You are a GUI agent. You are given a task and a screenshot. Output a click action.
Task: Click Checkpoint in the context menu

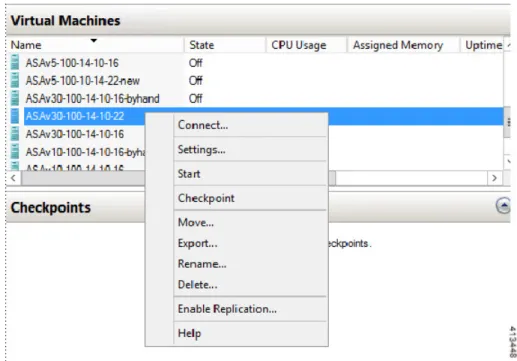point(206,198)
